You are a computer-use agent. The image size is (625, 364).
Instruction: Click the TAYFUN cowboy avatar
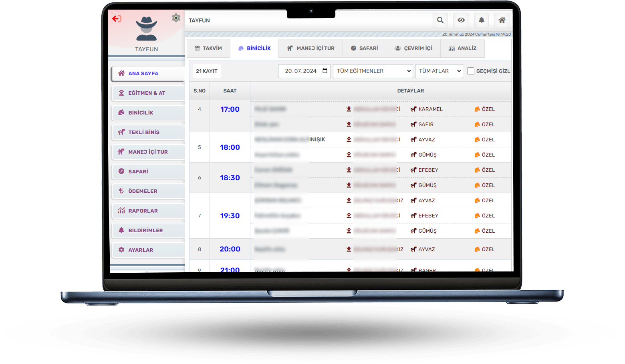click(x=146, y=29)
